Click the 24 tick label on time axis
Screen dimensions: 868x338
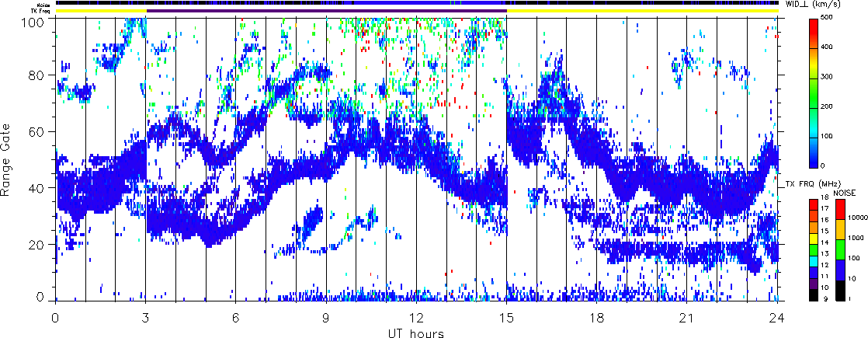point(778,319)
